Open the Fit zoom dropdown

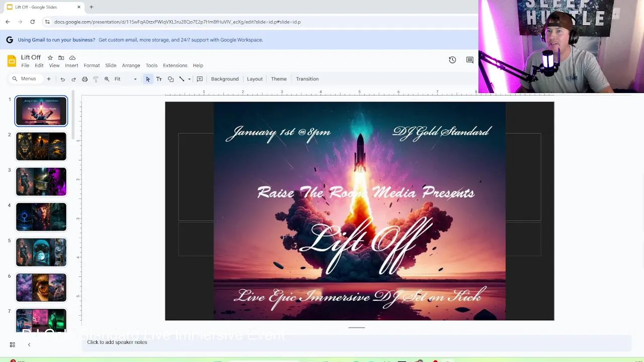[x=126, y=79]
